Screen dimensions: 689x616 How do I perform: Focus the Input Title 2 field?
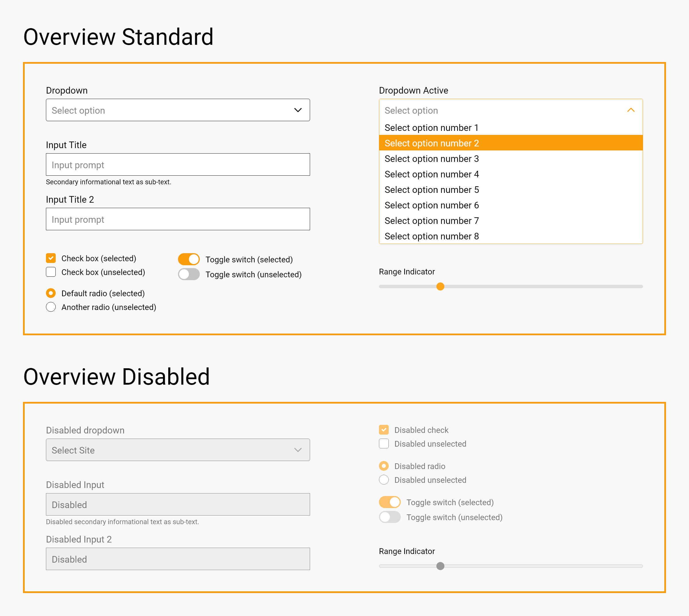pyautogui.click(x=178, y=219)
